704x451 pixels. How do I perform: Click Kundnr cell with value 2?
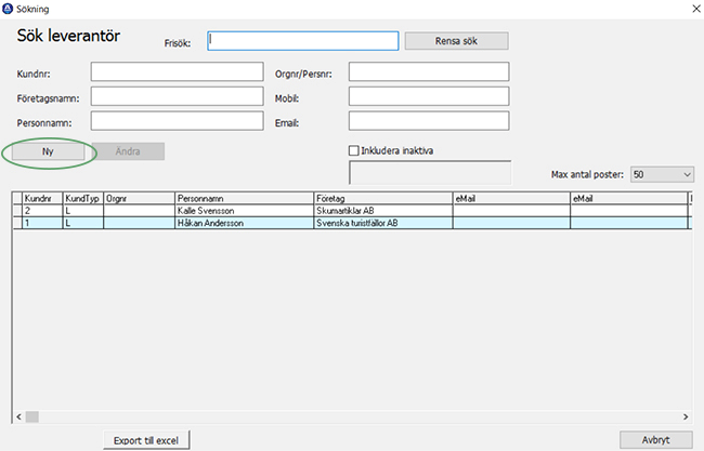(43, 211)
